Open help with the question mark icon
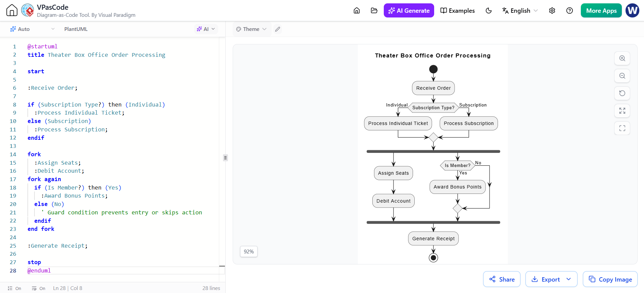Viewport: 644px width, 293px height. (569, 10)
